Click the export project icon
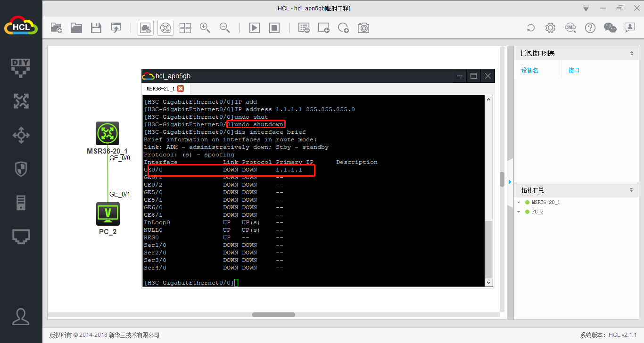644x343 pixels. (x=116, y=28)
